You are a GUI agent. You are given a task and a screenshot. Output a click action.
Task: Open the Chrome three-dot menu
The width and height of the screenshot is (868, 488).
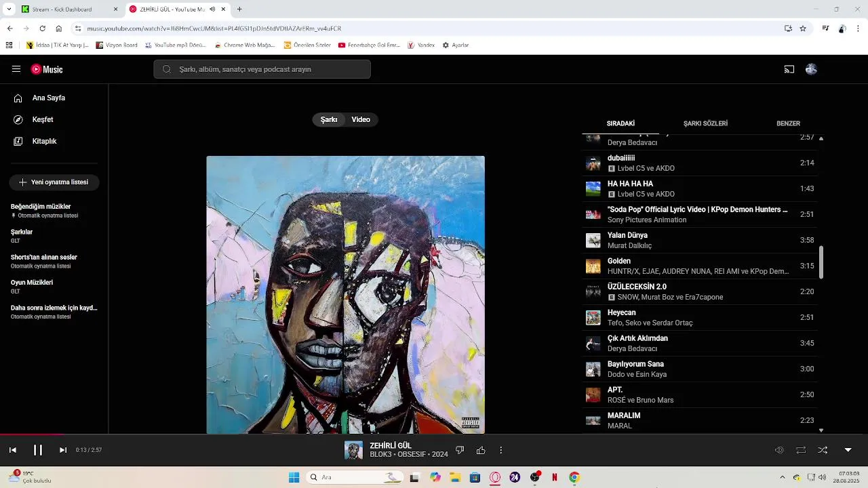pos(859,28)
